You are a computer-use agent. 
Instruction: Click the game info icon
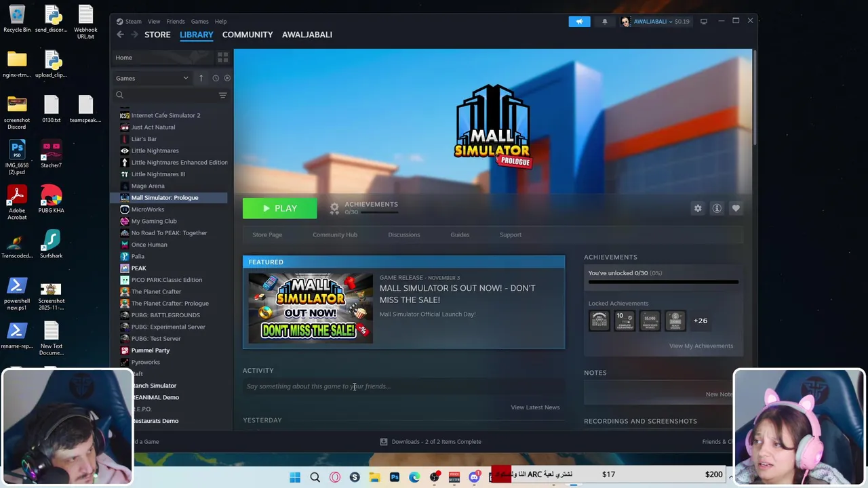717,208
